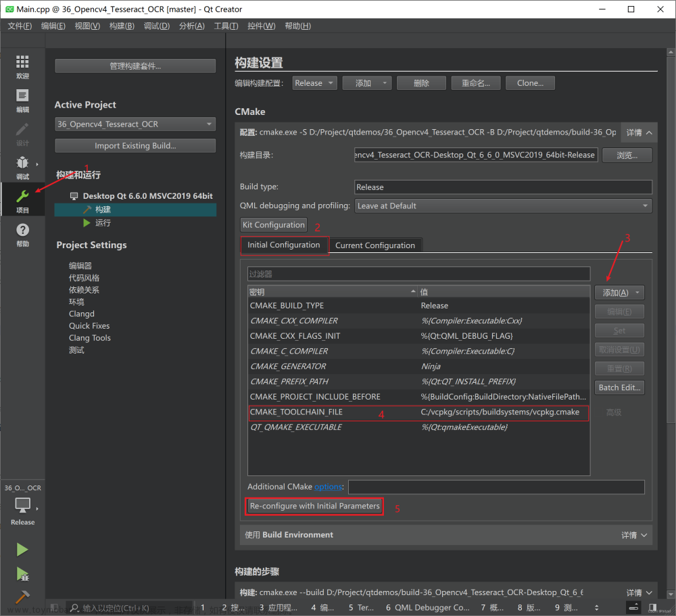676x616 pixels.
Task: Open the 依赖关系 project setting
Action: pos(84,290)
